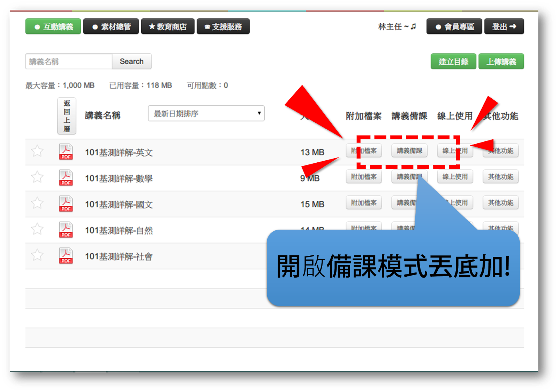This screenshot has width=558, height=392.
Task: Click 上傳講義 to upload a handout
Action: click(501, 62)
